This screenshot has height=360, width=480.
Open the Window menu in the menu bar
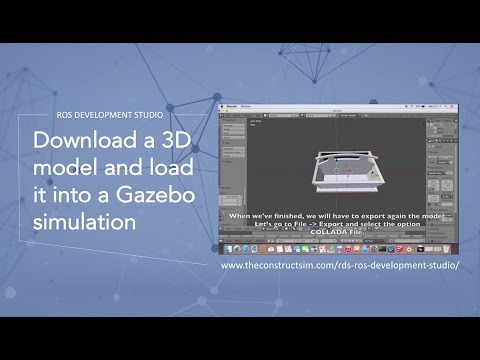pos(246,106)
